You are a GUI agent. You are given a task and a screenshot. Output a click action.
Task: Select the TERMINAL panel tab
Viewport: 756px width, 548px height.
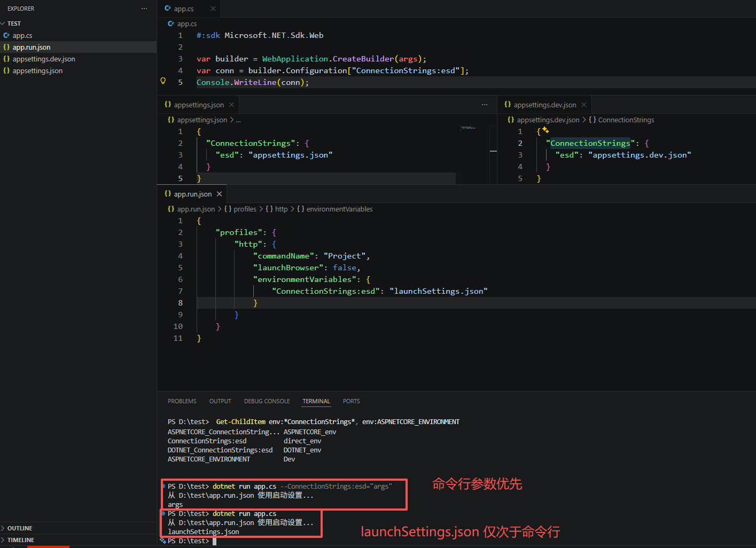click(316, 401)
